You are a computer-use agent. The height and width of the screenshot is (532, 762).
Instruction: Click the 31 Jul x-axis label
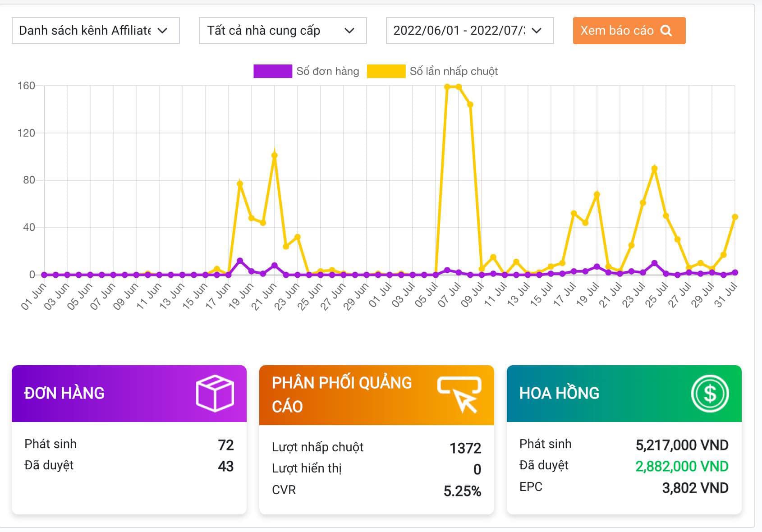726,295
